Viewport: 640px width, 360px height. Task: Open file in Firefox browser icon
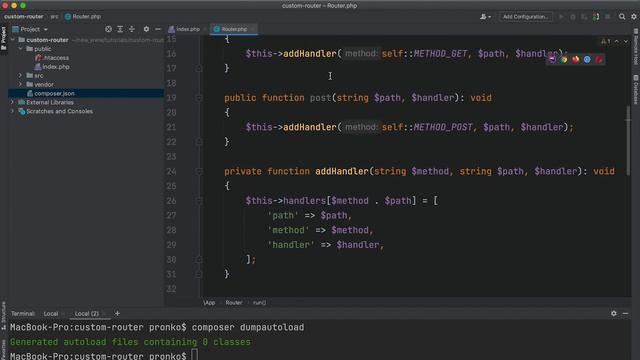point(576,59)
